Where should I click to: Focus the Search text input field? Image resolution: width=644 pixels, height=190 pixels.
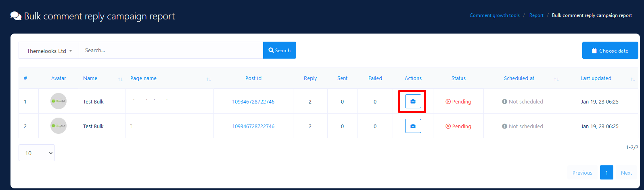coord(171,51)
